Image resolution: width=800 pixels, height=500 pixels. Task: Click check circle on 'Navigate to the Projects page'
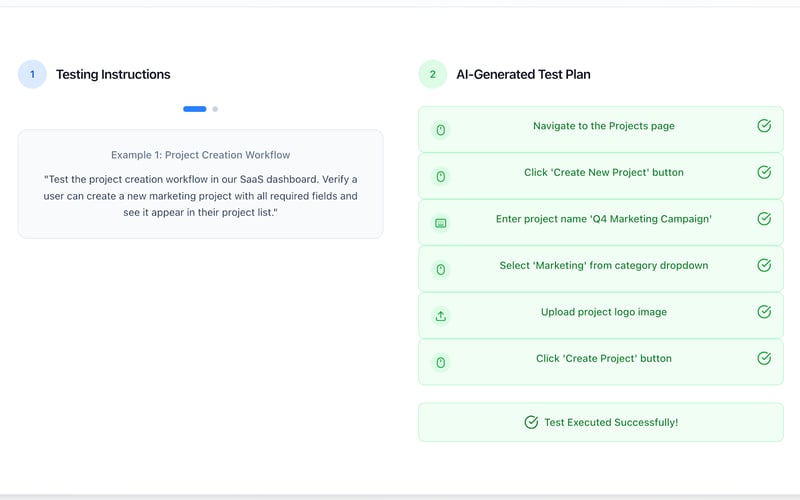(x=764, y=126)
